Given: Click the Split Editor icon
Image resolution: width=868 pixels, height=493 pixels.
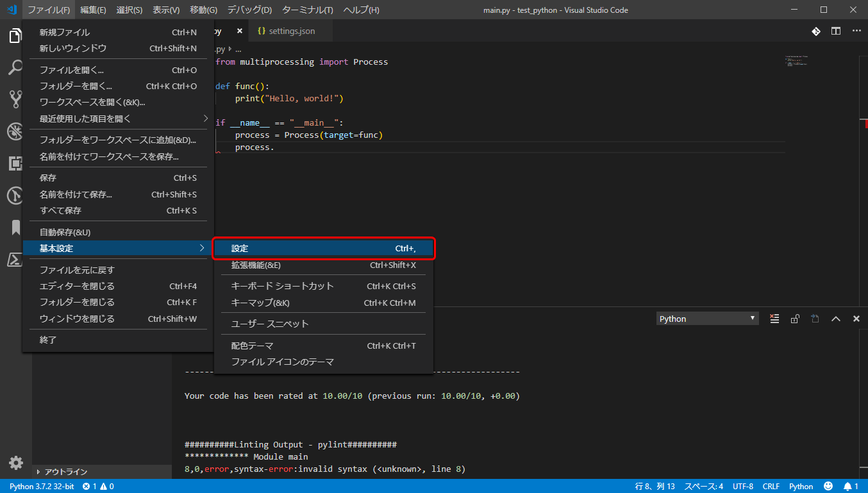Looking at the screenshot, I should pyautogui.click(x=835, y=30).
